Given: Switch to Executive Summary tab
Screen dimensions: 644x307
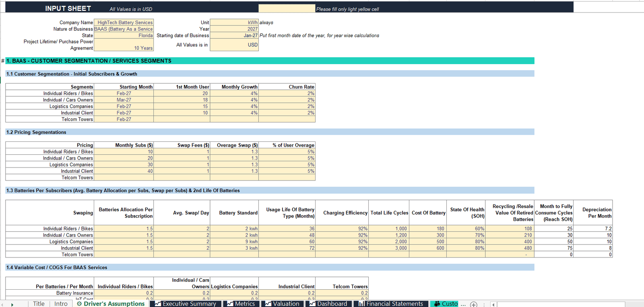Looking at the screenshot, I should click(x=186, y=304).
